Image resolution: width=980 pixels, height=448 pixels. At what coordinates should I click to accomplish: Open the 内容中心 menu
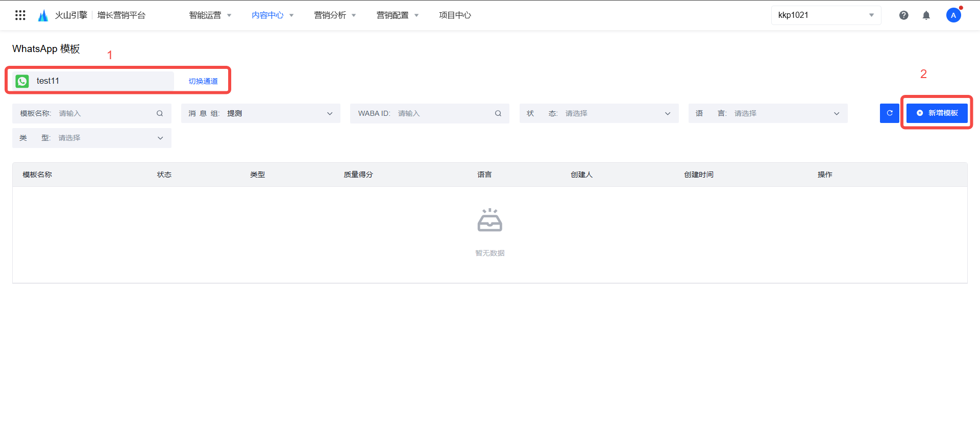272,15
